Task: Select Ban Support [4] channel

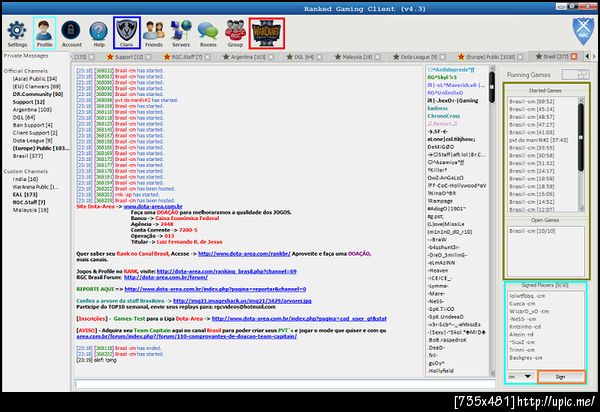Action: point(33,125)
